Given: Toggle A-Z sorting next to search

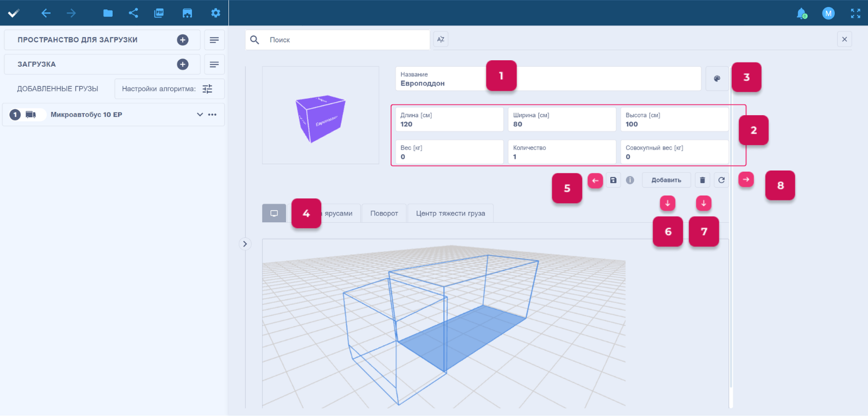Looking at the screenshot, I should pos(441,39).
